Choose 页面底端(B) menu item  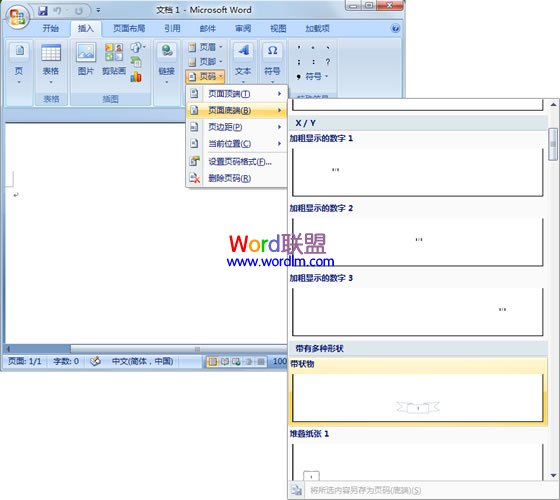(236, 110)
